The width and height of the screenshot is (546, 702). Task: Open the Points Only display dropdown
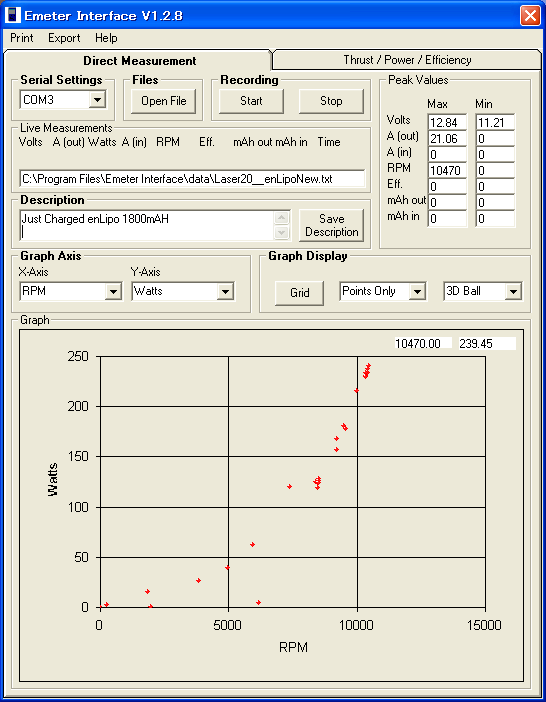point(417,292)
